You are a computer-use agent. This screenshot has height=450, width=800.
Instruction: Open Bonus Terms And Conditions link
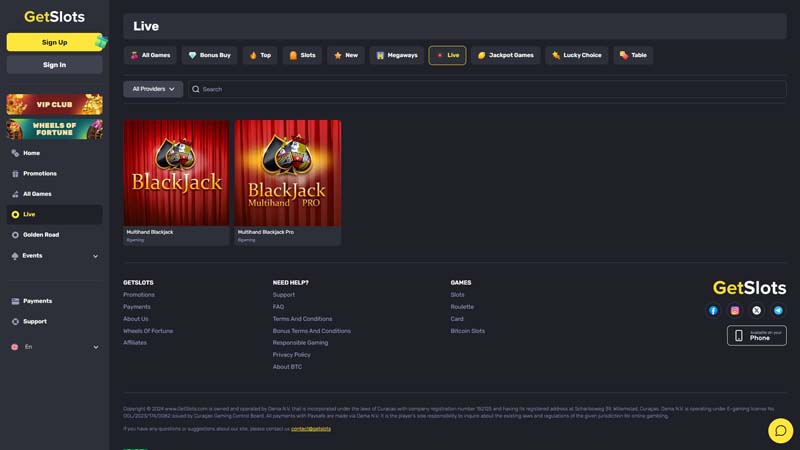[312, 331]
